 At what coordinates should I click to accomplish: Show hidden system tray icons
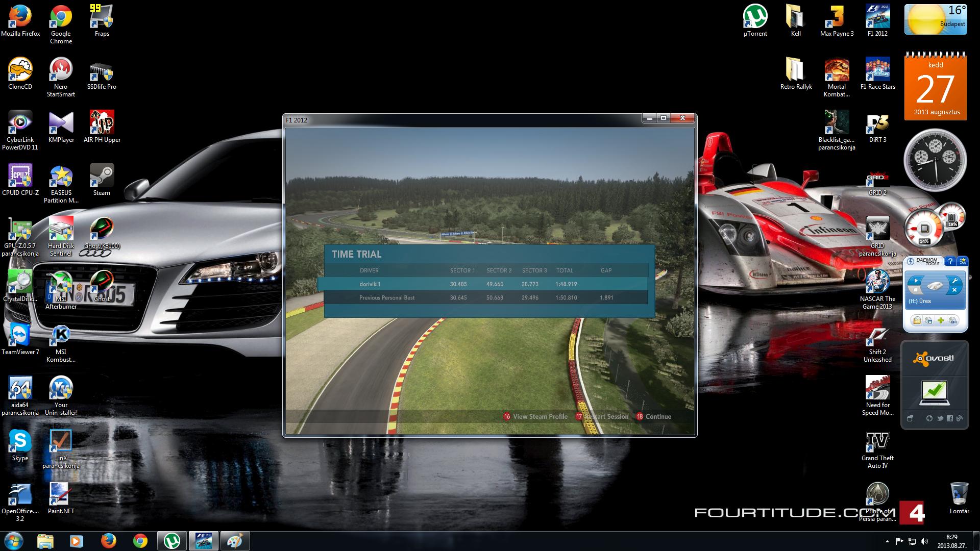coord(887,541)
